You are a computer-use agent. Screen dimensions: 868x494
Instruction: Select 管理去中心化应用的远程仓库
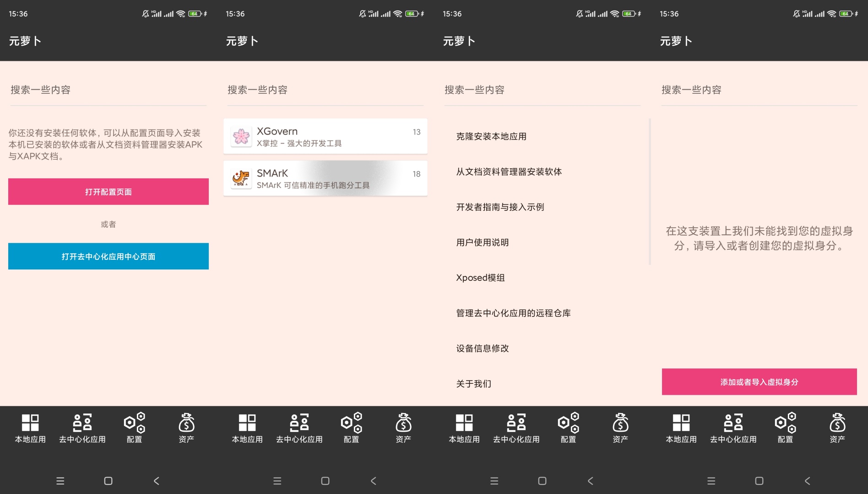click(513, 313)
